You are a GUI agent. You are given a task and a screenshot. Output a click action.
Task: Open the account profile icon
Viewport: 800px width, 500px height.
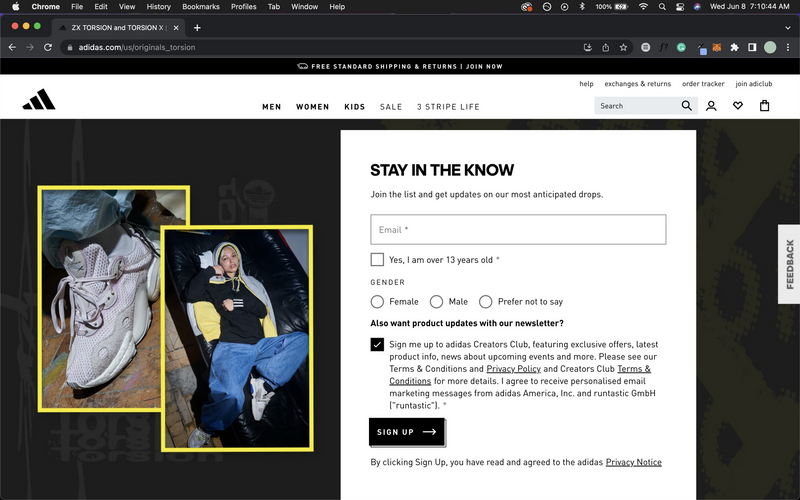click(711, 106)
